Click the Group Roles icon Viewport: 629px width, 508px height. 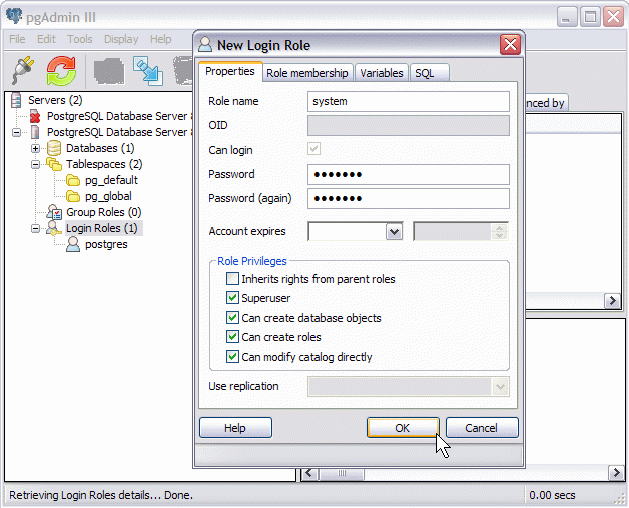pyautogui.click(x=54, y=212)
